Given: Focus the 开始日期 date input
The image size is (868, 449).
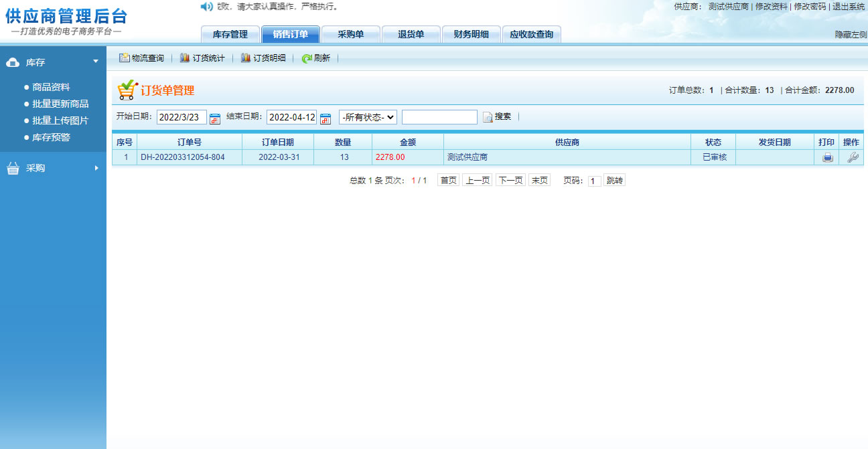Looking at the screenshot, I should pos(182,117).
